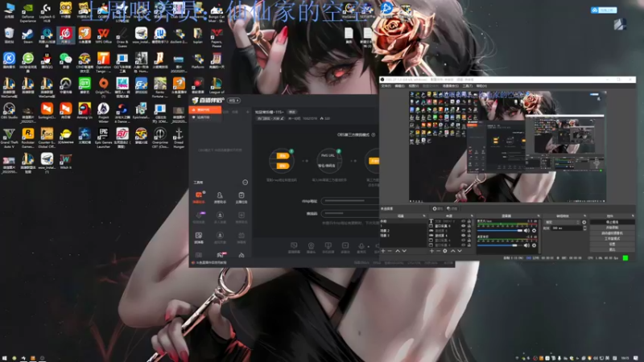The height and width of the screenshot is (362, 644).
Task: Select the Dread Hunger desktop icon
Action: [x=178, y=138]
